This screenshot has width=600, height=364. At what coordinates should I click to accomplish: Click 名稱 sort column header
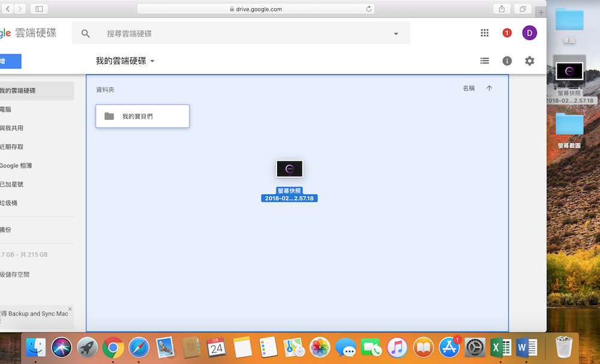(x=469, y=89)
